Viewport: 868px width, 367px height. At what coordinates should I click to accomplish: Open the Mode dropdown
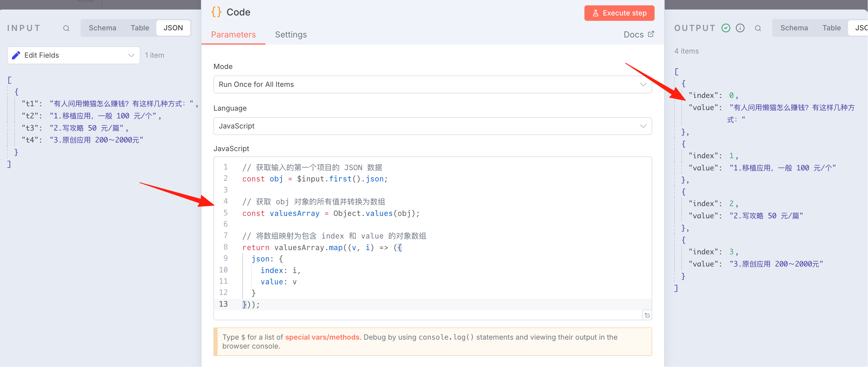click(x=432, y=84)
